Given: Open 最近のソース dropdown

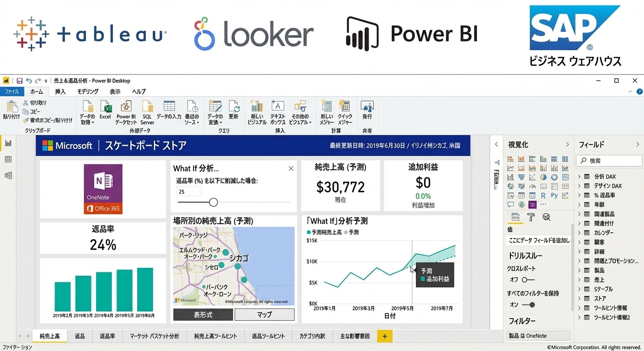Looking at the screenshot, I should 192,112.
